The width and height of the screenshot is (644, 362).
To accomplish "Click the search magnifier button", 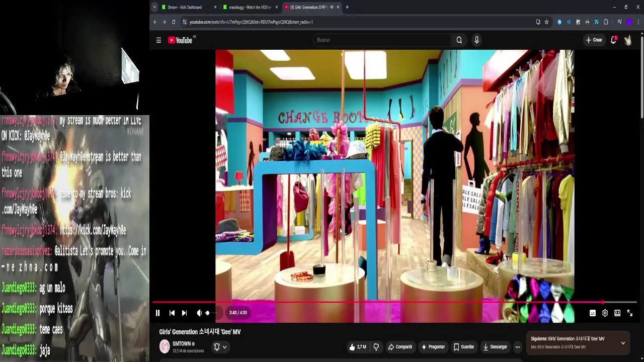I will 459,40.
